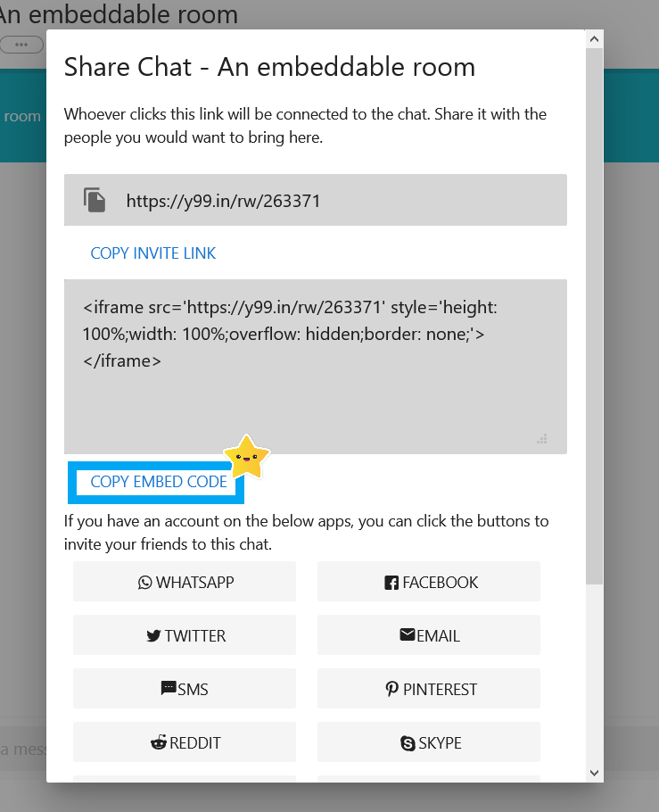Image resolution: width=659 pixels, height=812 pixels.
Task: Click the Skype logo icon
Action: click(x=408, y=743)
